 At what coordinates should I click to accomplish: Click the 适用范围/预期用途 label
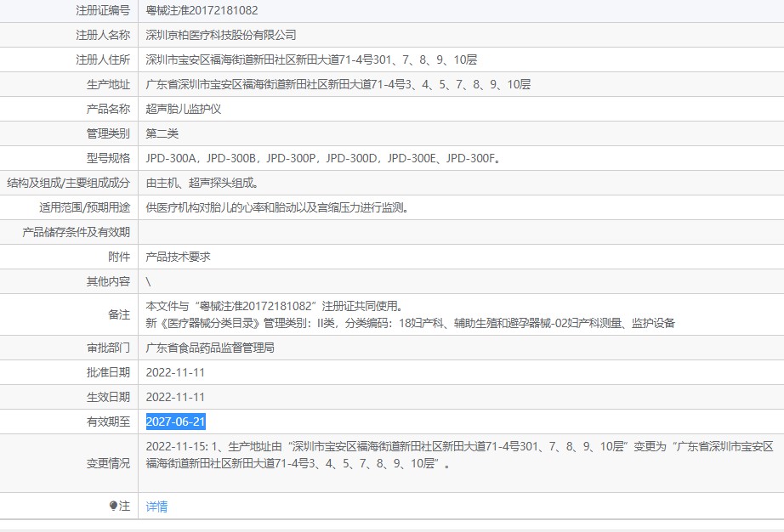pyautogui.click(x=84, y=207)
